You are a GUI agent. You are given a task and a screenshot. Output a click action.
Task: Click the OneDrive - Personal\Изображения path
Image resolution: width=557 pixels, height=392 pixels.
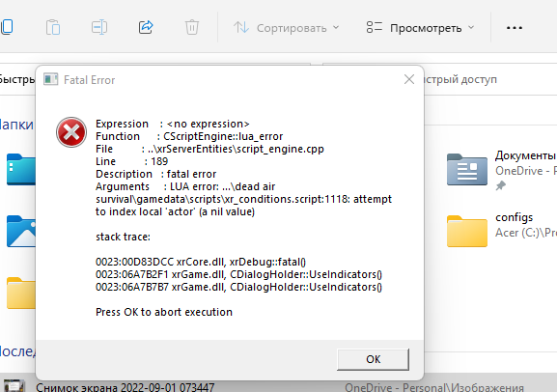[434, 387]
